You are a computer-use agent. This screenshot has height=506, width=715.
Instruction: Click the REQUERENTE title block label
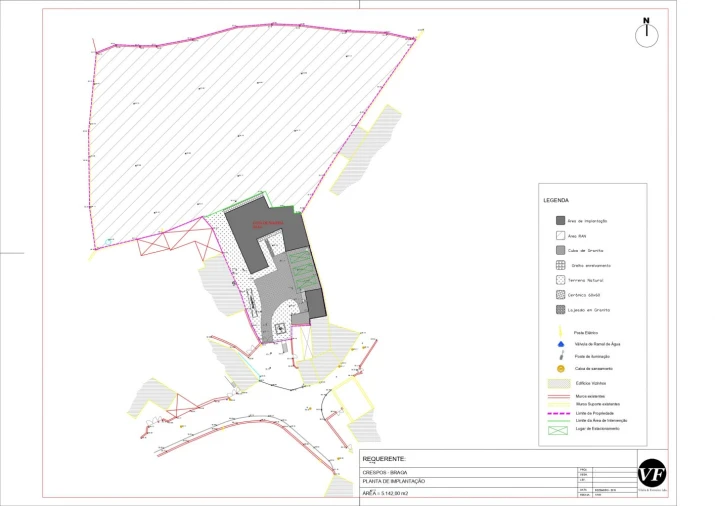pyautogui.click(x=384, y=458)
